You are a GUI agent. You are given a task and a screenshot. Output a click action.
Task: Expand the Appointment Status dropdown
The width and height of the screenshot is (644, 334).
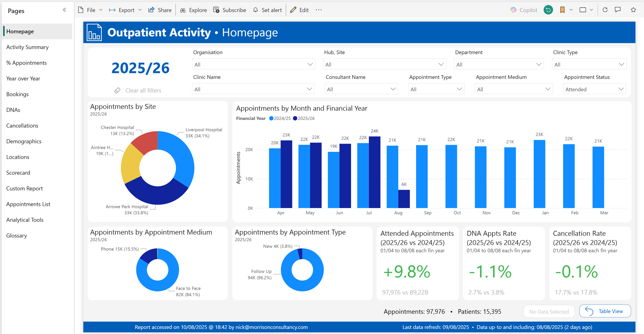[594, 89]
